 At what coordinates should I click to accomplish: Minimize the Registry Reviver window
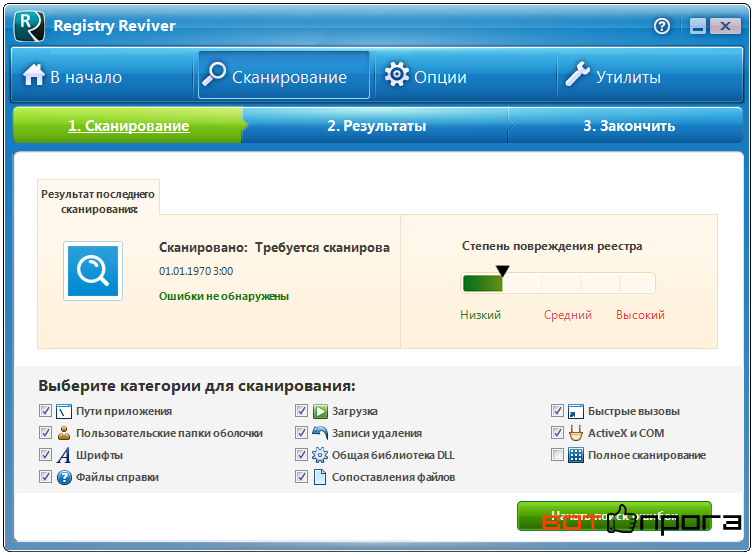click(x=698, y=26)
